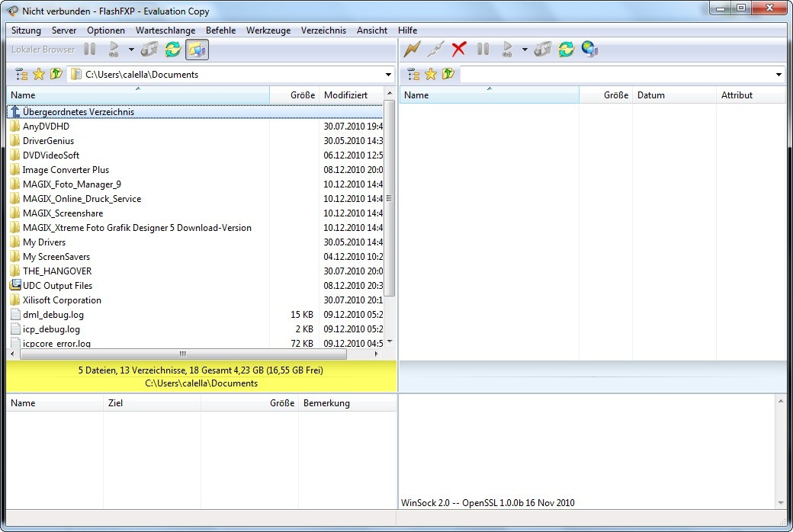
Task: Click the grey film-strip icon in remote toolbar
Action: click(543, 49)
